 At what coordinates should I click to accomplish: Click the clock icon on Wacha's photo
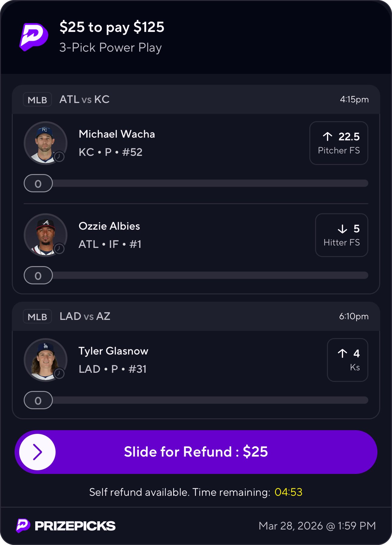pyautogui.click(x=59, y=157)
